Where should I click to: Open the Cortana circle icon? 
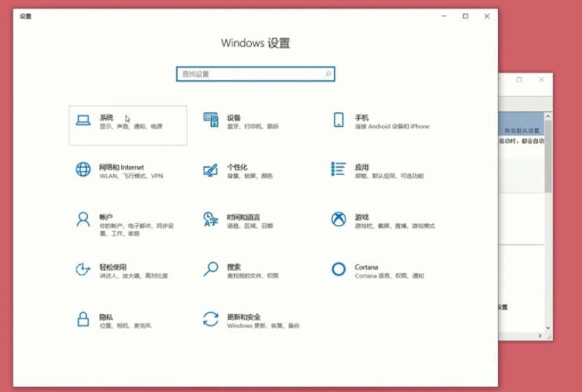pyautogui.click(x=338, y=269)
